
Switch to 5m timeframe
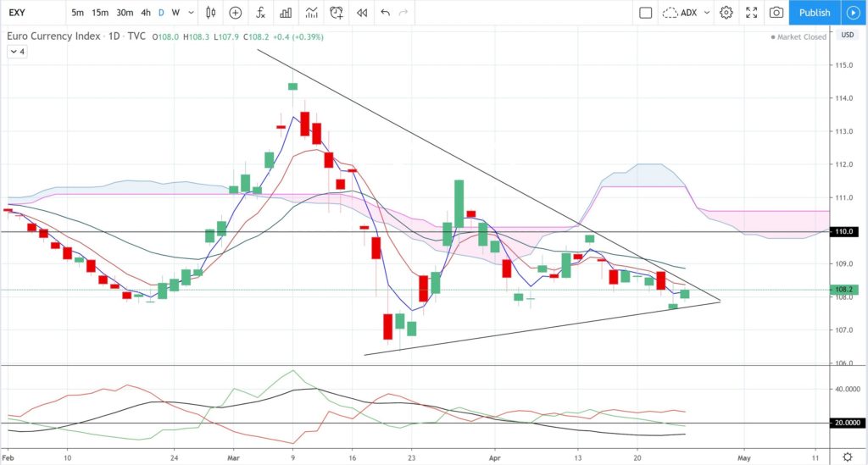coord(77,12)
